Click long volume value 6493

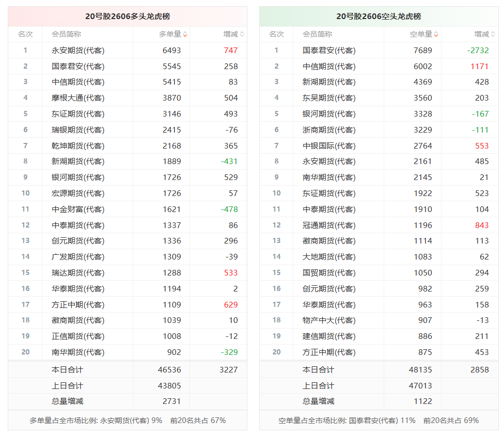tap(171, 51)
